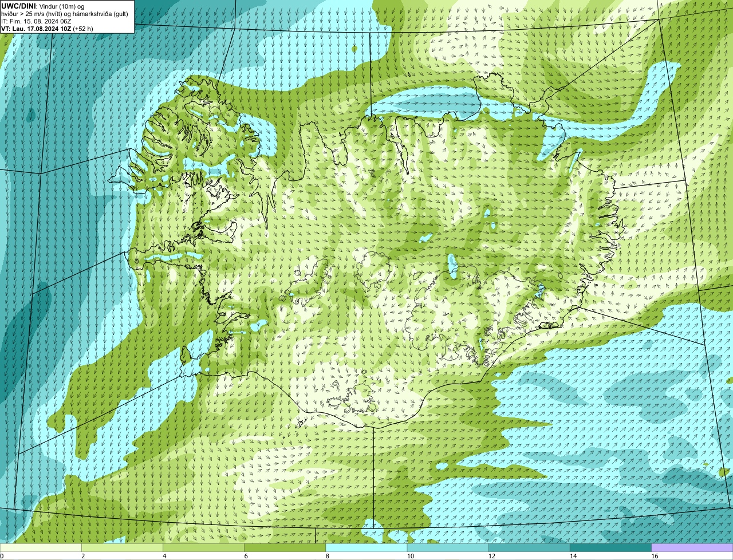Image resolution: width=733 pixels, height=560 pixels.
Task: Click the "hviður > 25 m/s (hvítt)" description line
Action: click(65, 14)
